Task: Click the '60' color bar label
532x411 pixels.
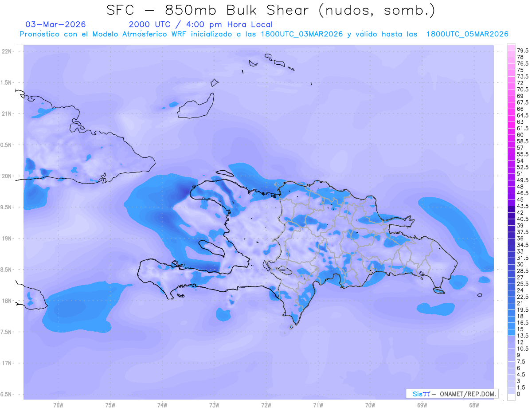Action: coord(520,135)
